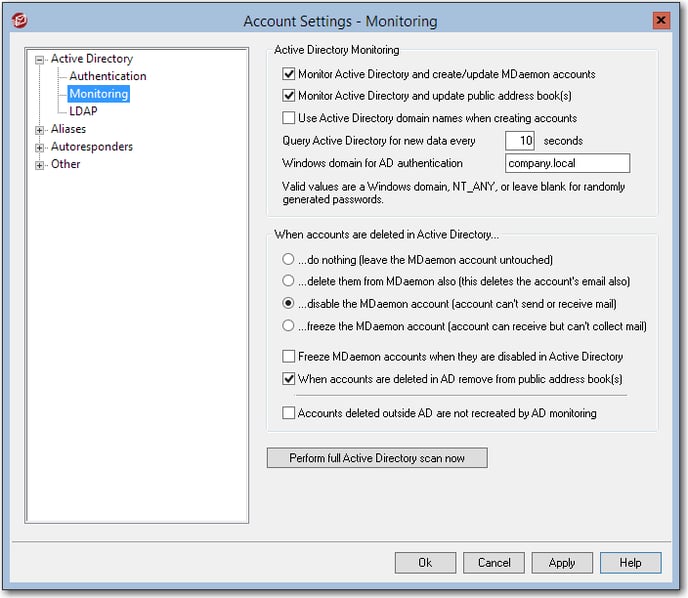Toggle Monitor AD and update public address book

click(x=288, y=95)
